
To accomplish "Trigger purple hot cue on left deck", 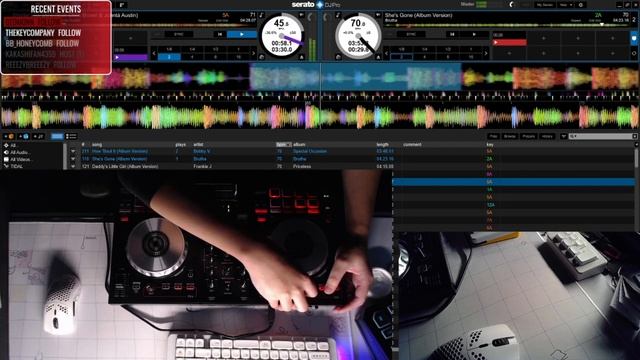I will [130, 57].
